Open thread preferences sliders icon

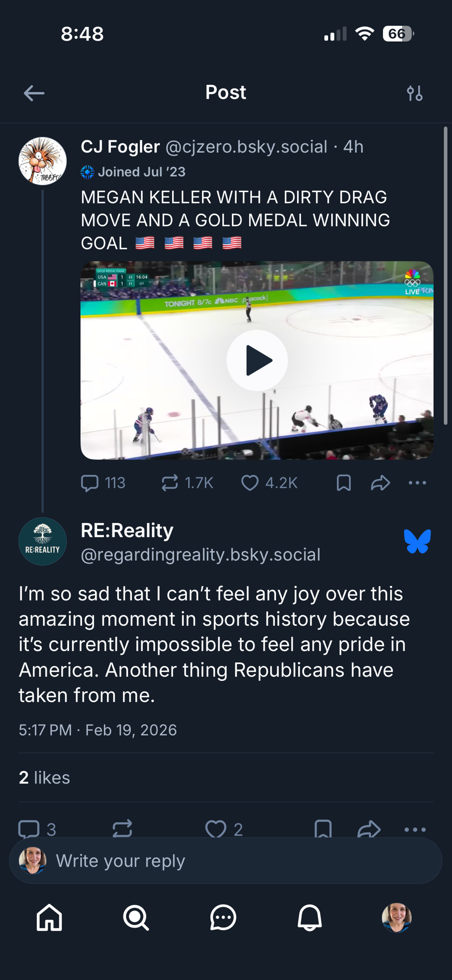[415, 93]
